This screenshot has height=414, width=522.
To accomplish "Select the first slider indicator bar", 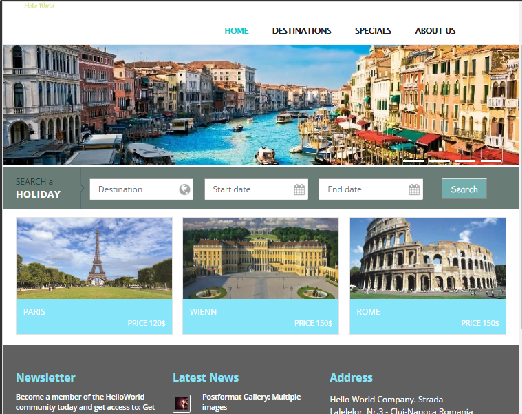I will 413,161.
